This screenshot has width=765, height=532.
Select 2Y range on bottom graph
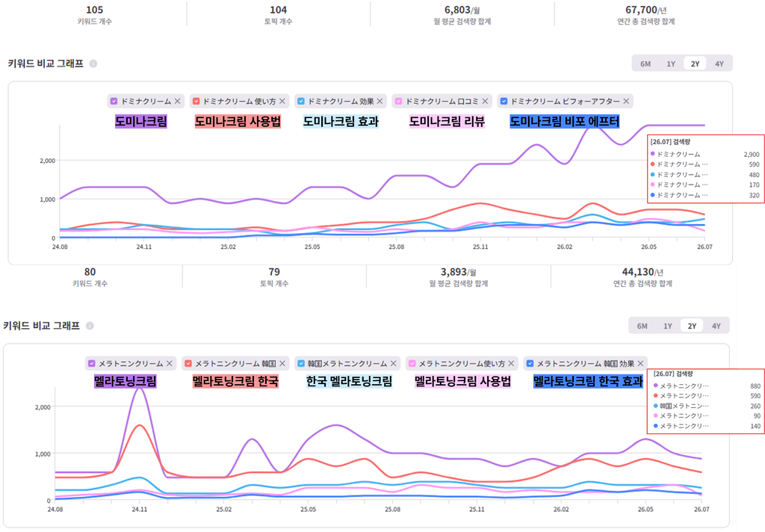[x=692, y=326]
